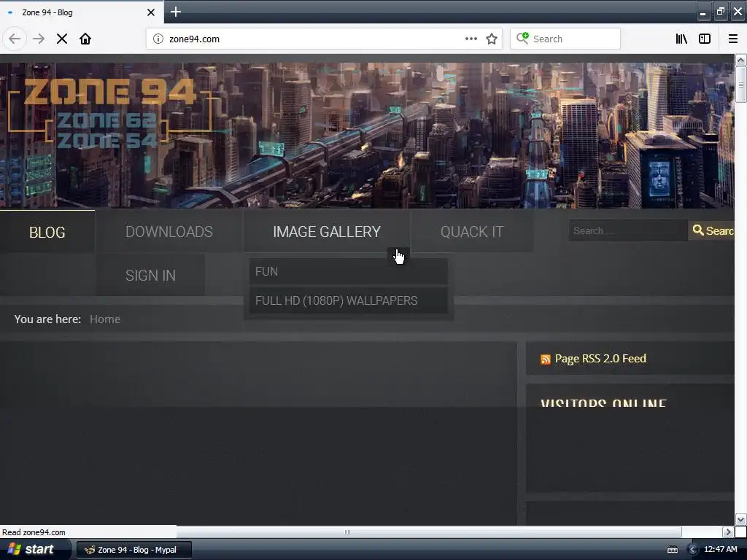Screen dimensions: 747x560
Task: Click the yellow site Search button
Action: click(x=712, y=230)
